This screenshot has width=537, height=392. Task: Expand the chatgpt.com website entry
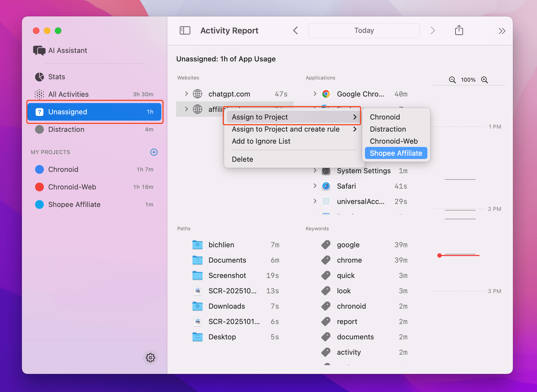187,93
